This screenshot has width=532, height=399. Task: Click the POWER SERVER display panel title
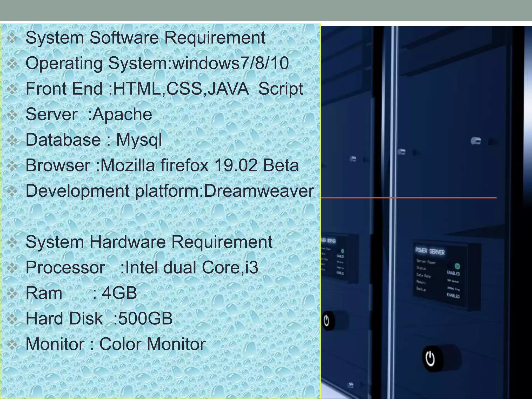tap(430, 251)
